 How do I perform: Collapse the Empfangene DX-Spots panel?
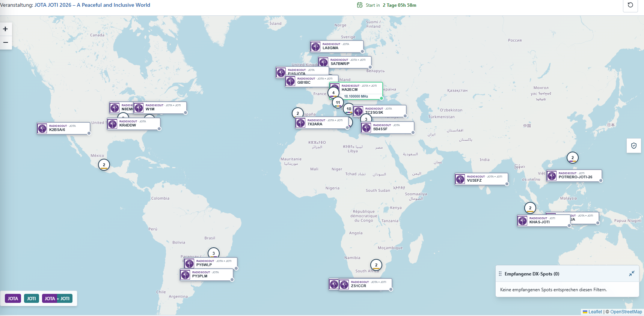tap(632, 274)
